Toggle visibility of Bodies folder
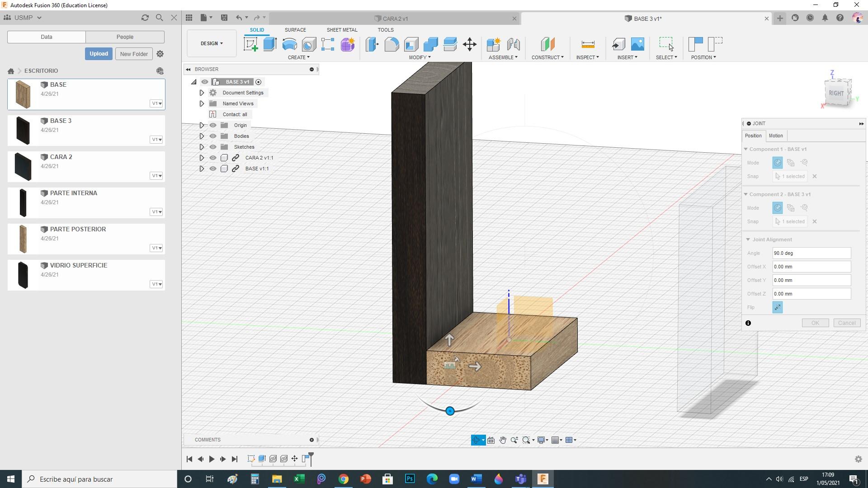The image size is (868, 488). (212, 136)
